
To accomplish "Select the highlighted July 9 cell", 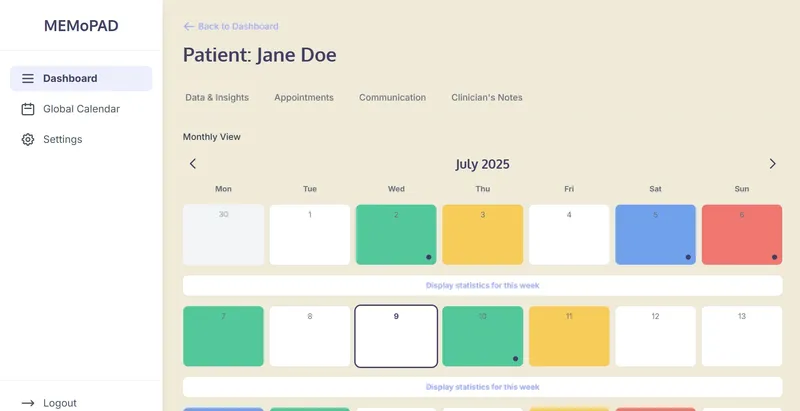I will click(x=396, y=336).
